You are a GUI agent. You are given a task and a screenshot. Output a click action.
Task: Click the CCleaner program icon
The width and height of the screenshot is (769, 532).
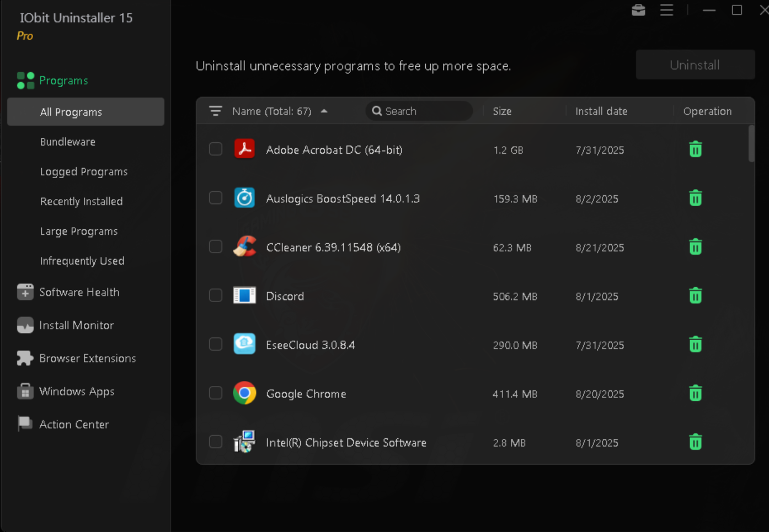(x=244, y=246)
